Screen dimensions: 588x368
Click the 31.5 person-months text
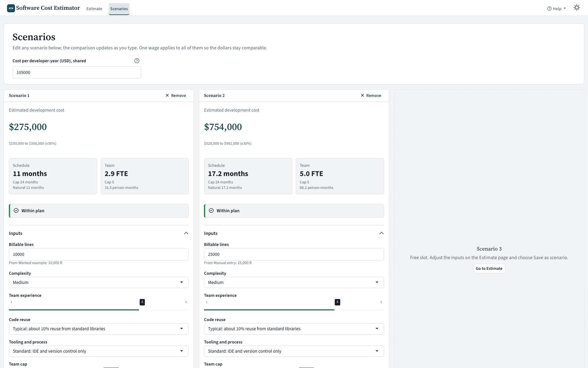121,188
